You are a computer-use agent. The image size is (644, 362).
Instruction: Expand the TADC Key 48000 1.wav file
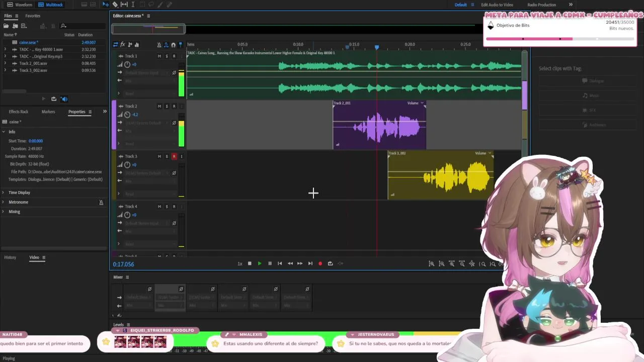click(5, 49)
